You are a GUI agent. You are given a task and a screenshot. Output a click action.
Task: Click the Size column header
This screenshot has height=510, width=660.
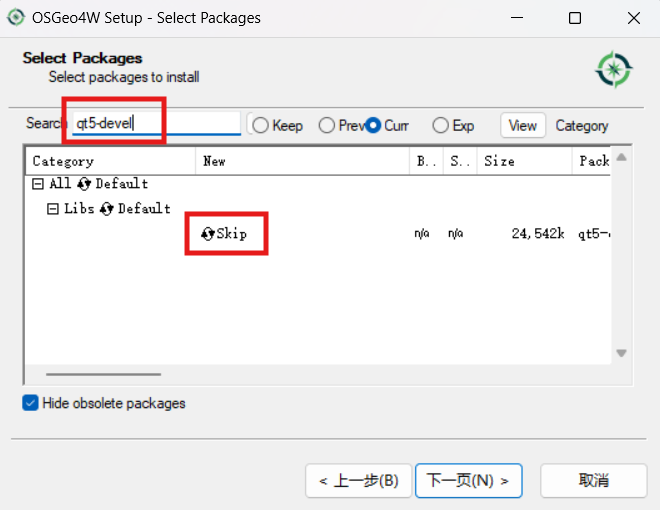[x=524, y=161]
